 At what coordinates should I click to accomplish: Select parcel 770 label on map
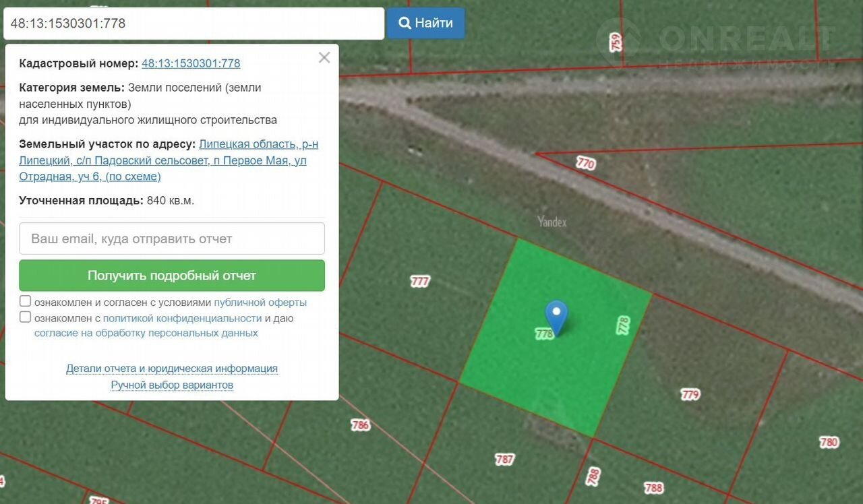point(586,163)
